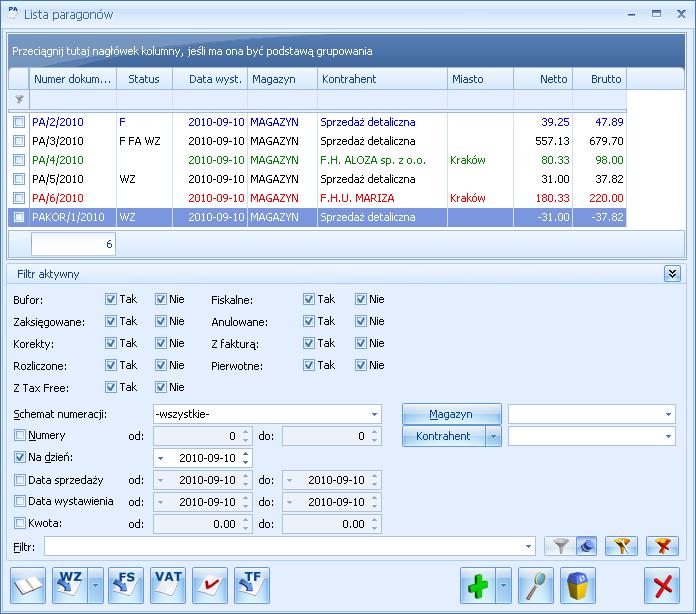Image resolution: width=696 pixels, height=614 pixels.
Task: Apply filter using gray funnel icon
Action: pos(560,546)
